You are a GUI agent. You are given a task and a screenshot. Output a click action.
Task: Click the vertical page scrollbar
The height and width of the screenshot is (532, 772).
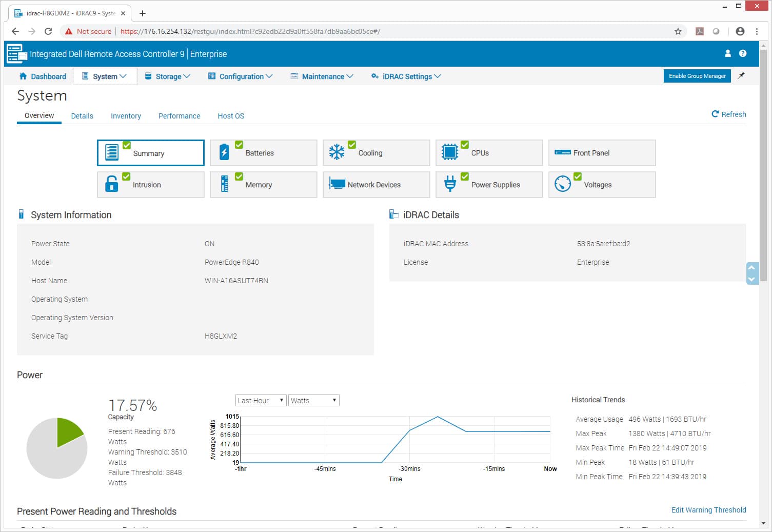pyautogui.click(x=763, y=164)
